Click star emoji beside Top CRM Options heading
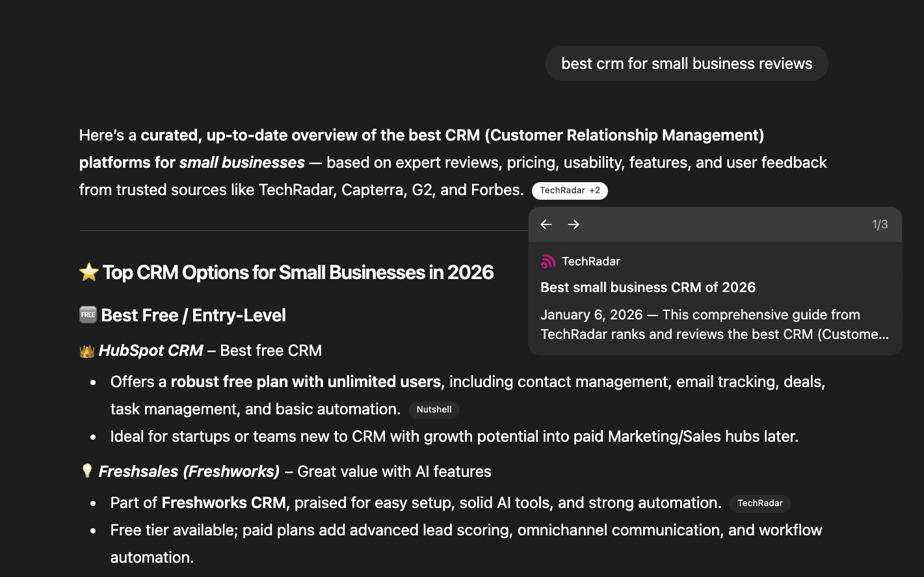The image size is (924, 577). (x=88, y=272)
